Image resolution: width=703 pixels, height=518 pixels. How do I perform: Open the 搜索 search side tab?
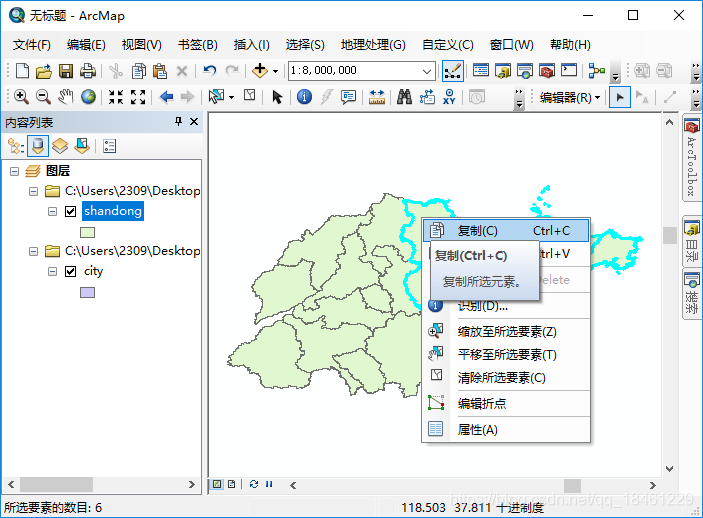691,294
